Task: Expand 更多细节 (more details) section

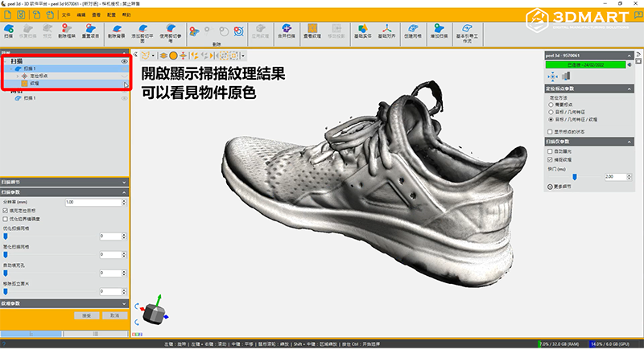Action: (550, 186)
